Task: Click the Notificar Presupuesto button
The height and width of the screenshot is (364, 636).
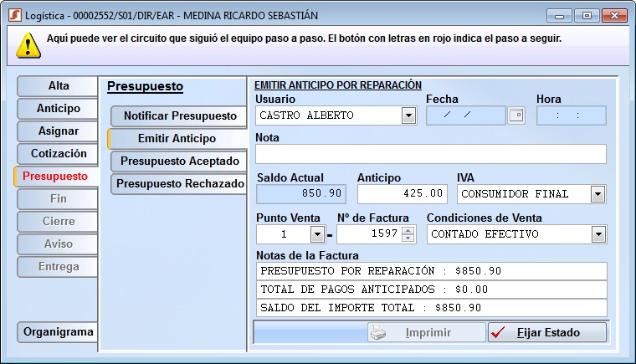Action: coord(180,115)
